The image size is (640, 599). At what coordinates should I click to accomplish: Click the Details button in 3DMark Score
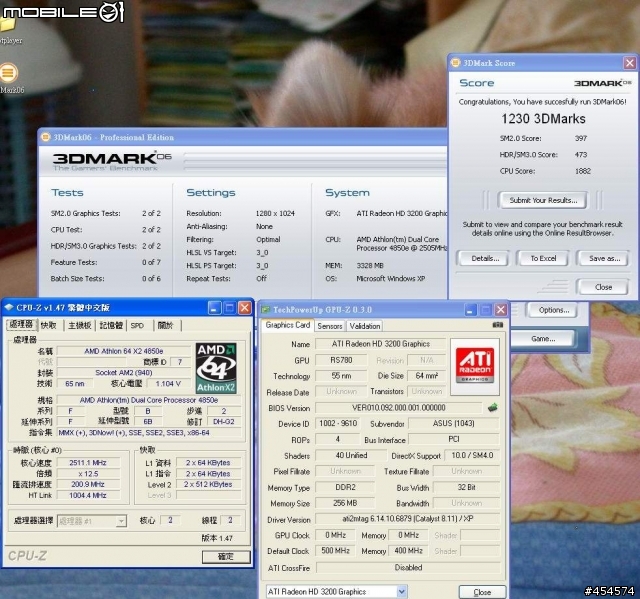484,258
